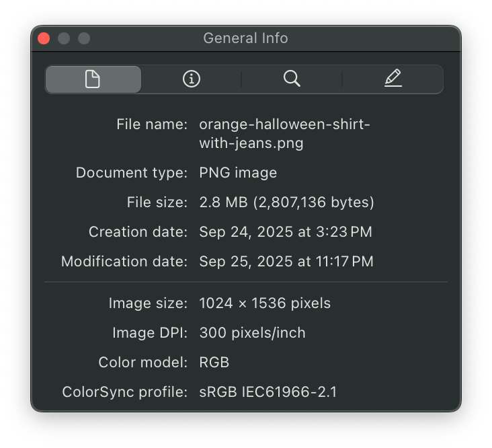Click the ColorSync profile label

pos(125,391)
